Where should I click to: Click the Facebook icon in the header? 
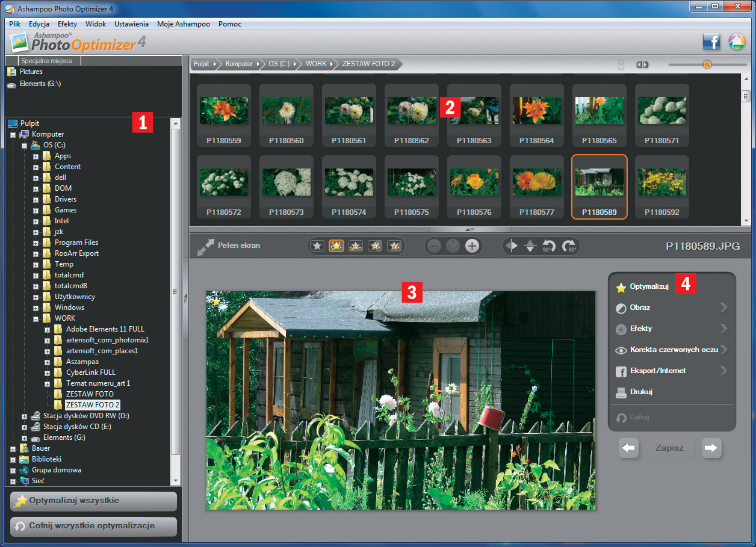pos(711,42)
